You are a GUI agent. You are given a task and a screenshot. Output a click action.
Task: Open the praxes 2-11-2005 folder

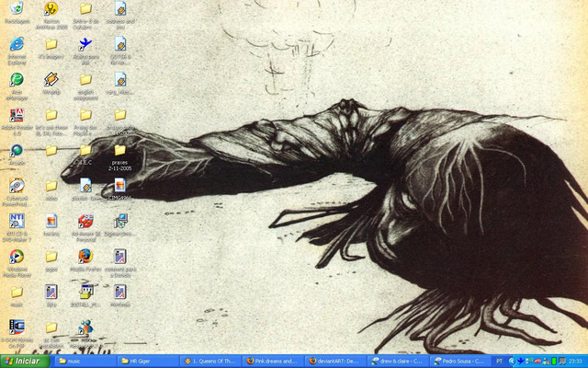click(120, 150)
